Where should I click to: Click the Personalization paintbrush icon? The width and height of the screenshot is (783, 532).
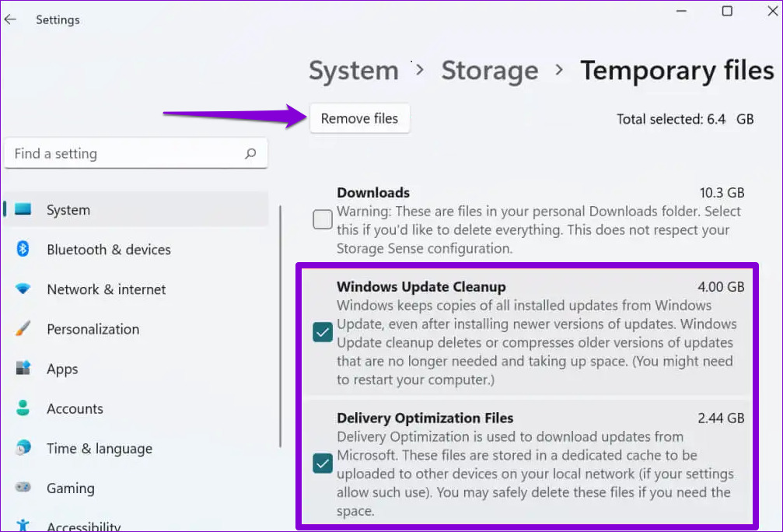coord(23,329)
